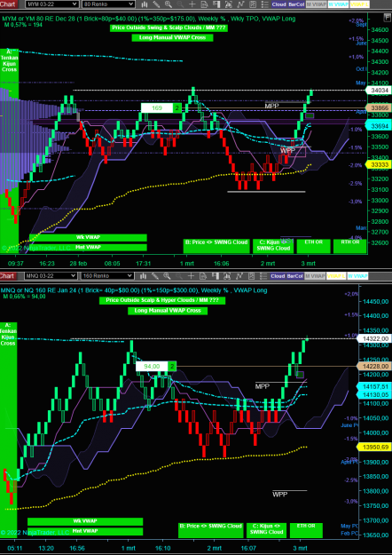This screenshot has height=555, width=392.
Task: Click zoom in magnifier on top chart toolbar
Action: click(168, 4)
